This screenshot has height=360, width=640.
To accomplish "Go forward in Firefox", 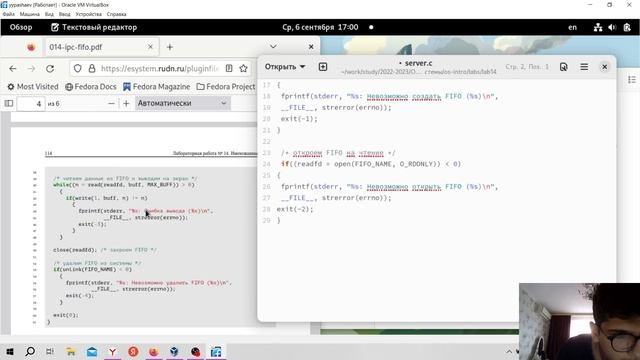I will click(x=31, y=69).
